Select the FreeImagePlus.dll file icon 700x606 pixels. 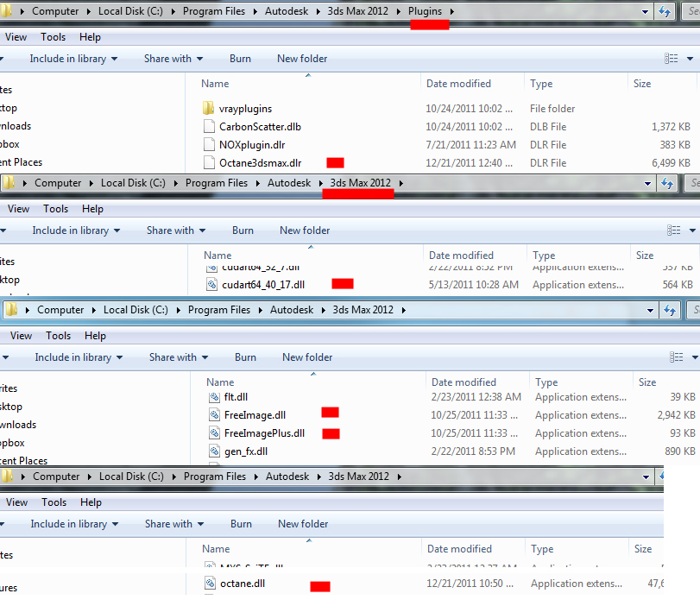point(214,433)
